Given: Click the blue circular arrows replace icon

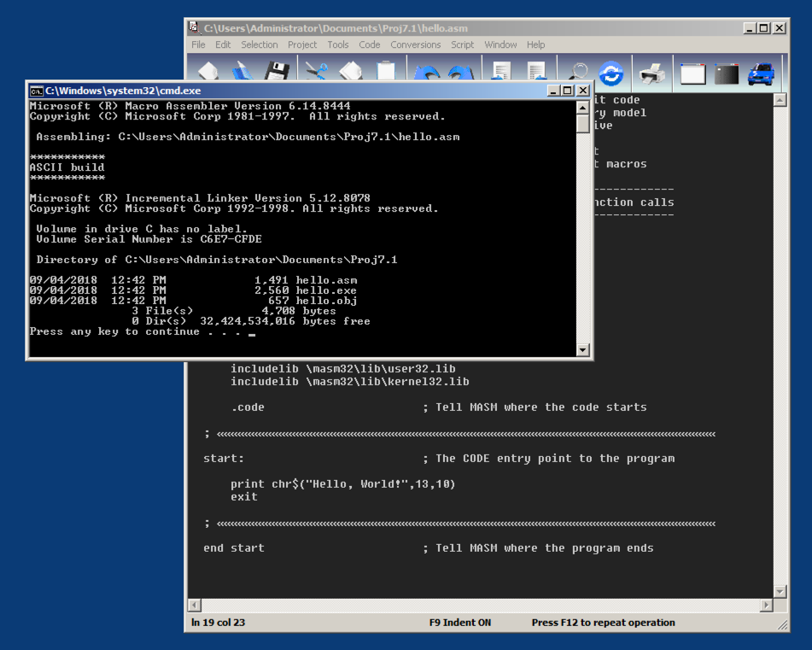Looking at the screenshot, I should (611, 73).
